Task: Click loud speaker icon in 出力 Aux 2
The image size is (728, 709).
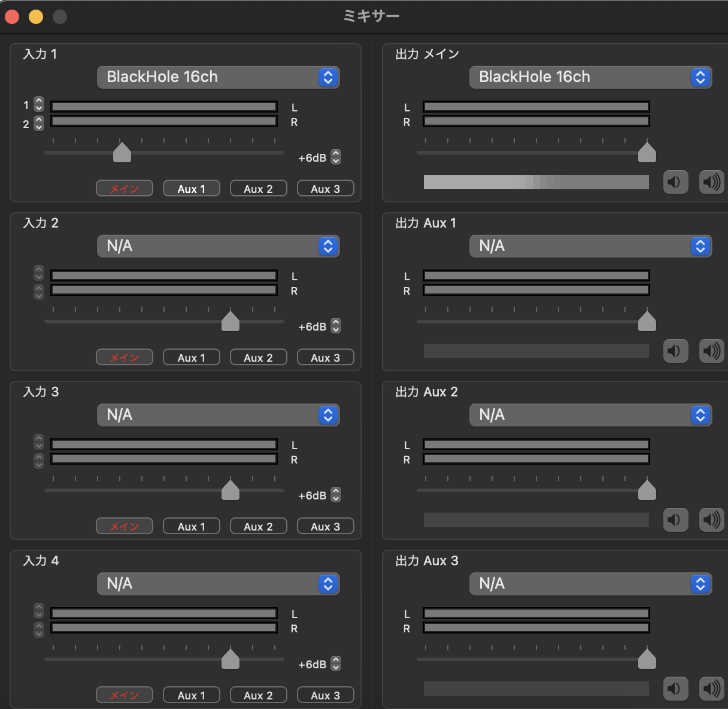Action: tap(711, 520)
